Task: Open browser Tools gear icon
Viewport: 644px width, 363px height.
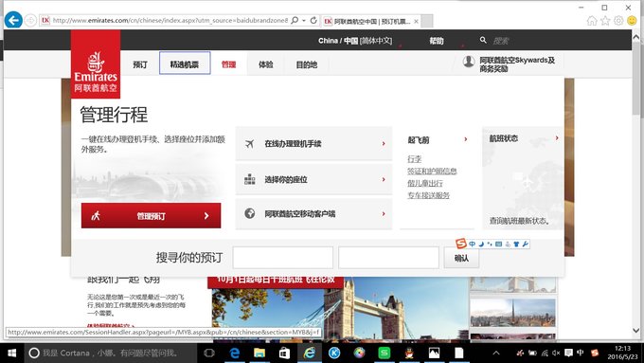Action: (618, 21)
